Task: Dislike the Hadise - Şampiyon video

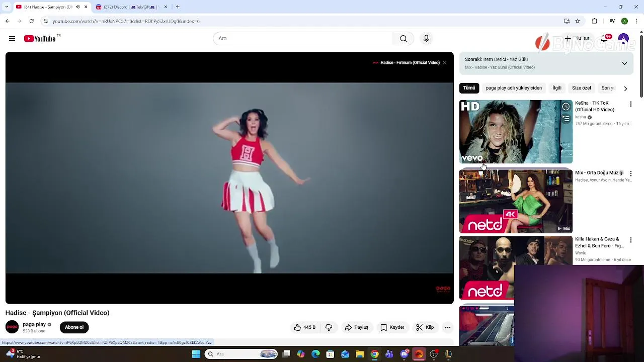Action: [x=329, y=327]
